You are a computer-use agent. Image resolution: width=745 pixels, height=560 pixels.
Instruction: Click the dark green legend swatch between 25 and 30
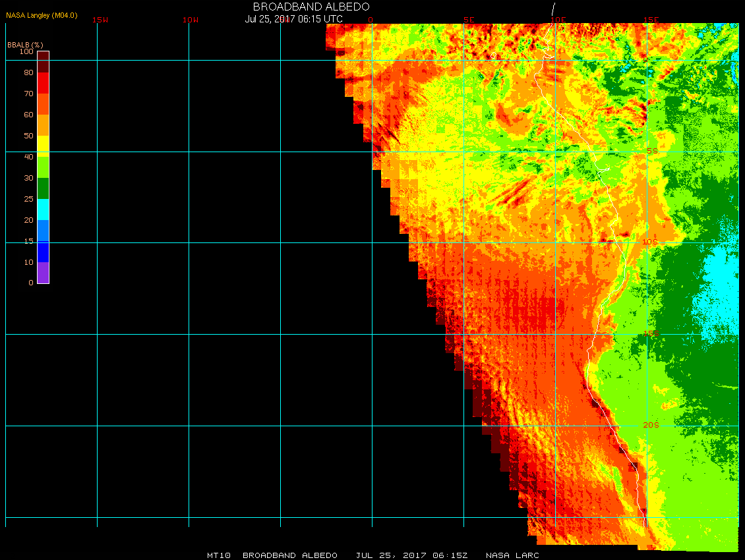pos(44,188)
